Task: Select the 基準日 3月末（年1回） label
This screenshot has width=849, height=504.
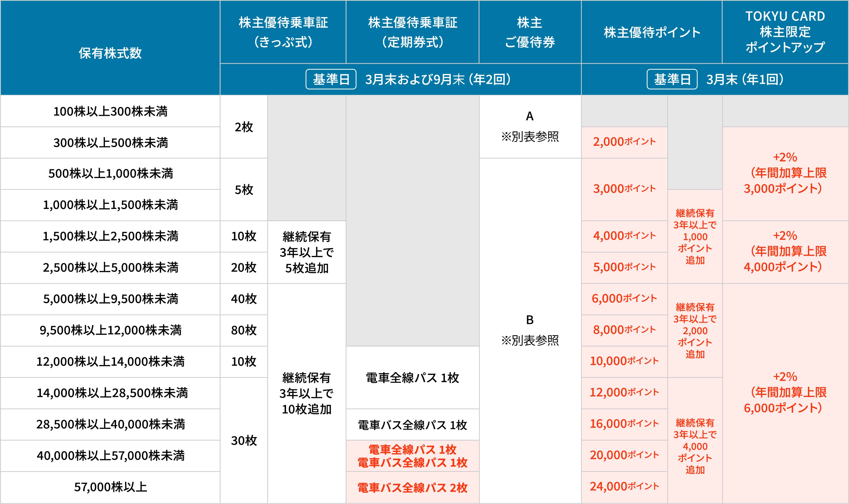Action: point(715,79)
